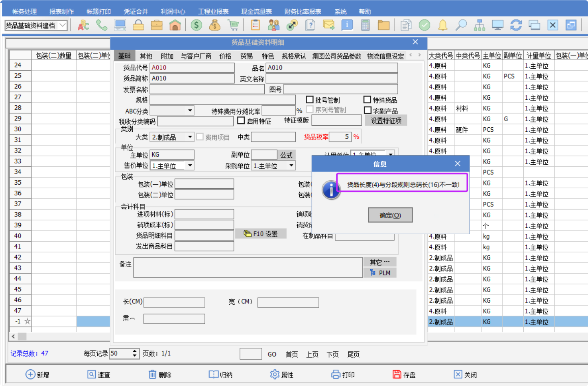Open the calculator toolbar icon

[365, 25]
